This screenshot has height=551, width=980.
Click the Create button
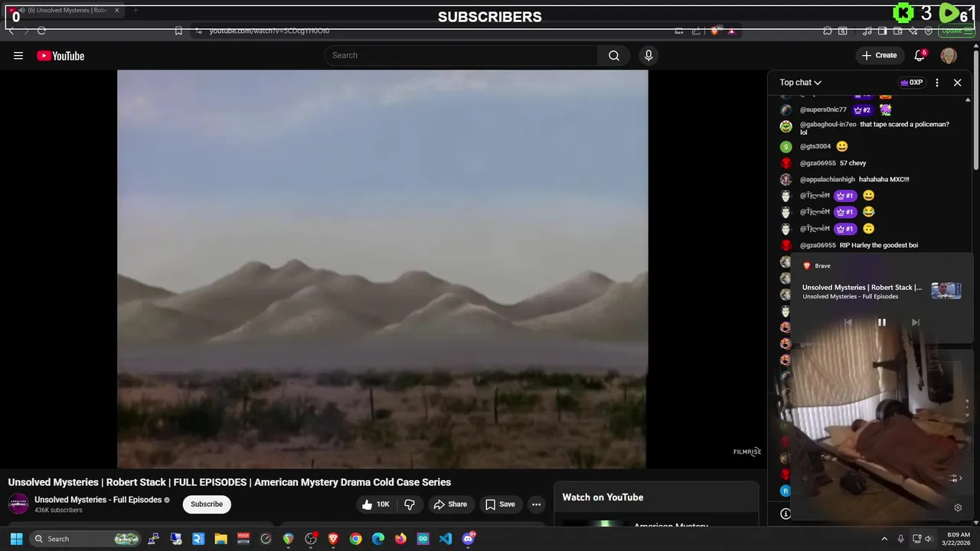[x=879, y=55]
